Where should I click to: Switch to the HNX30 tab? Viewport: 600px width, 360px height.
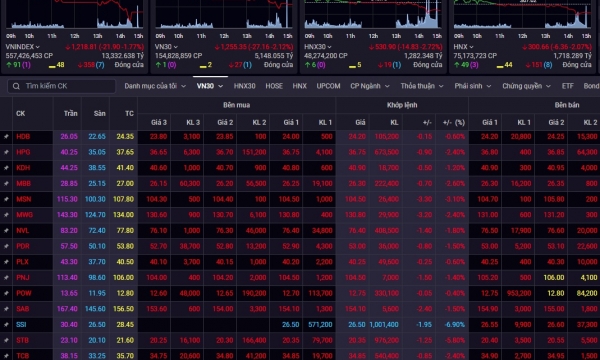pyautogui.click(x=245, y=86)
